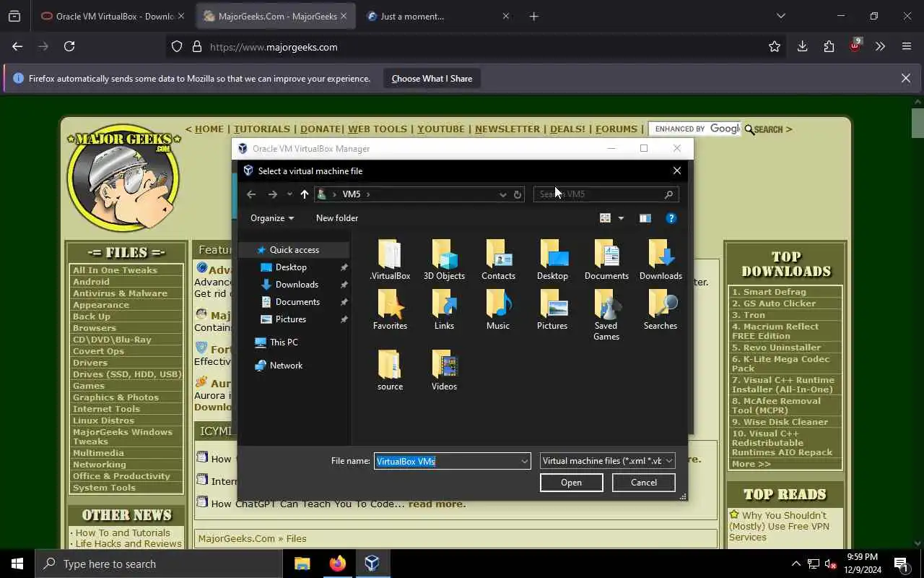The height and width of the screenshot is (578, 924).
Task: Go back in file dialog navigation
Action: point(251,194)
